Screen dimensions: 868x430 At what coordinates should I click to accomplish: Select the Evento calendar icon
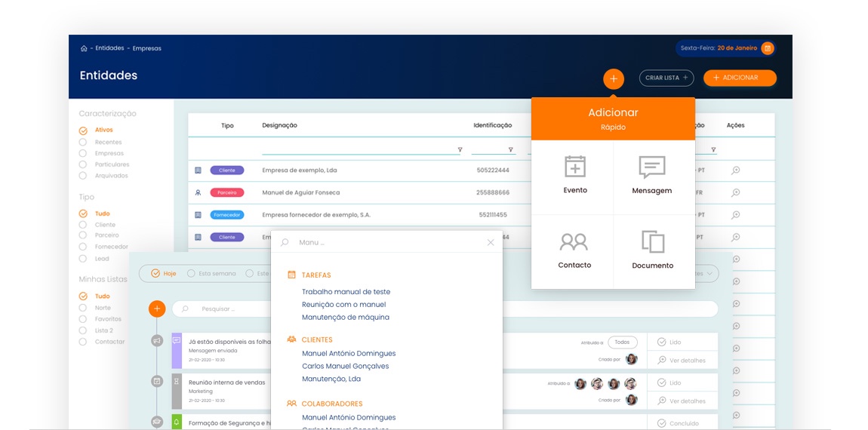coord(575,167)
